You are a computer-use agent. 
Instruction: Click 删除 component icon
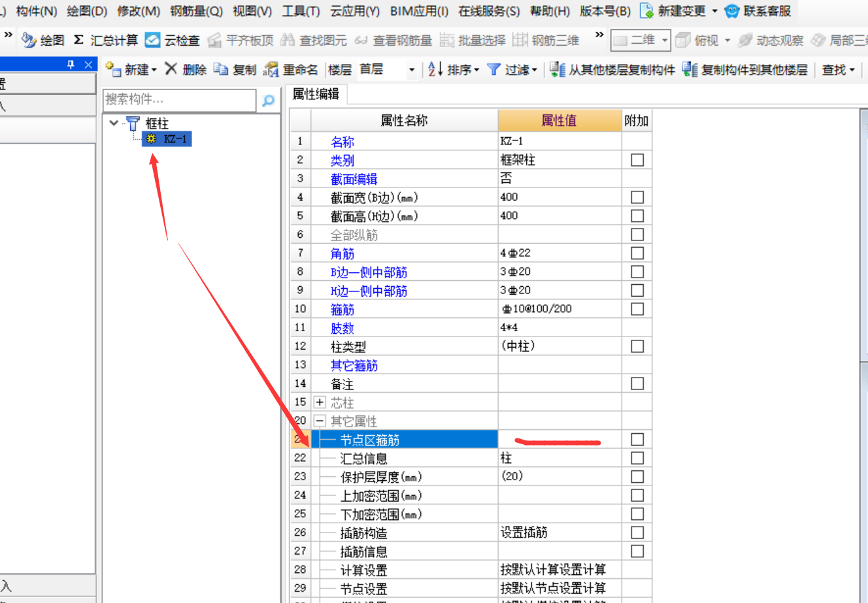click(x=171, y=69)
